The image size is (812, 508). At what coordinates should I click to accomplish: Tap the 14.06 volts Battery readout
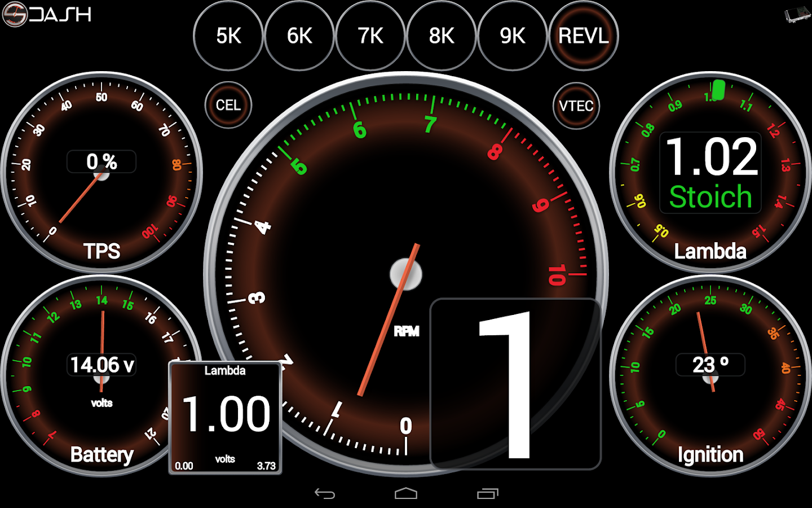click(x=101, y=365)
